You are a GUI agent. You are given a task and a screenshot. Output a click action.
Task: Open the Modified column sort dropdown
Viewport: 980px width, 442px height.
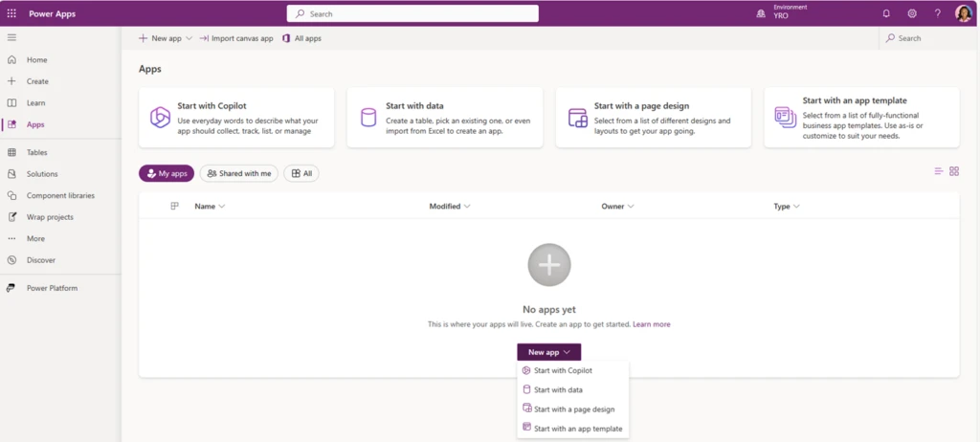[467, 207]
